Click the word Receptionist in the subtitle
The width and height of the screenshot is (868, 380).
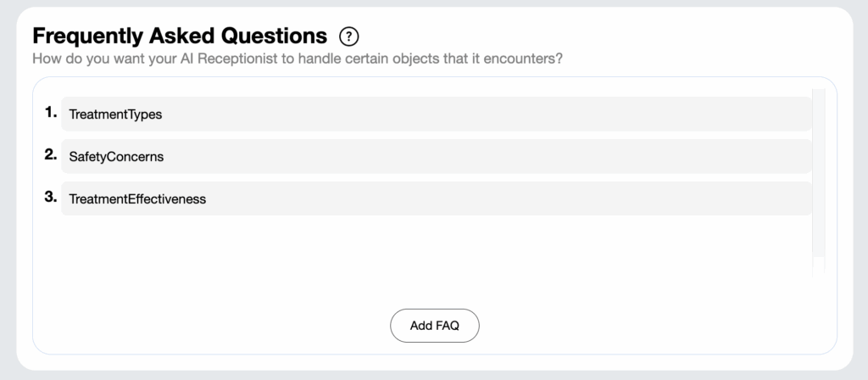click(x=237, y=59)
